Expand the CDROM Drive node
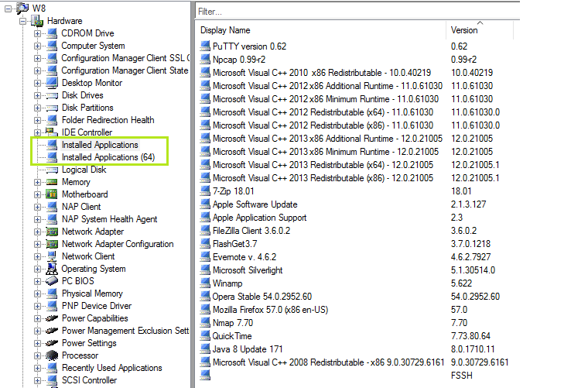The height and width of the screenshot is (388, 588). (37, 34)
